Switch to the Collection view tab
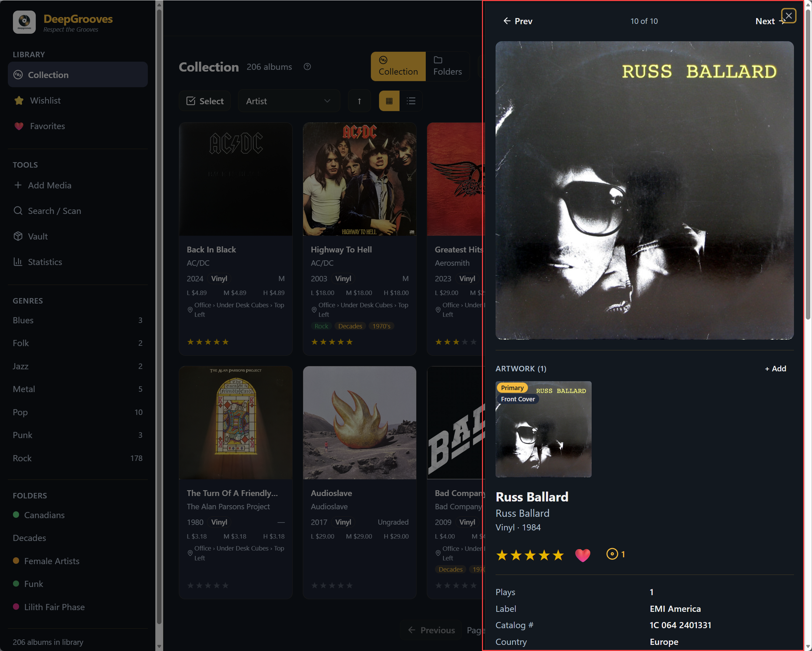The width and height of the screenshot is (812, 651). (x=398, y=66)
